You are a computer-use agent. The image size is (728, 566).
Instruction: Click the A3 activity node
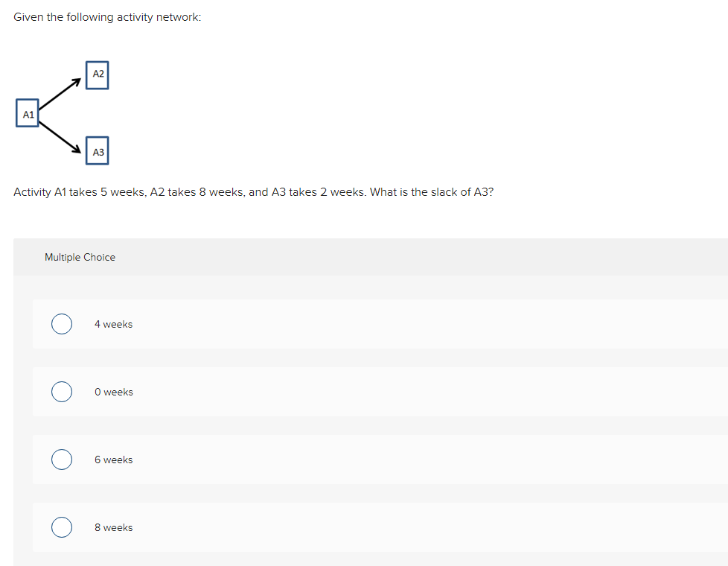98,150
